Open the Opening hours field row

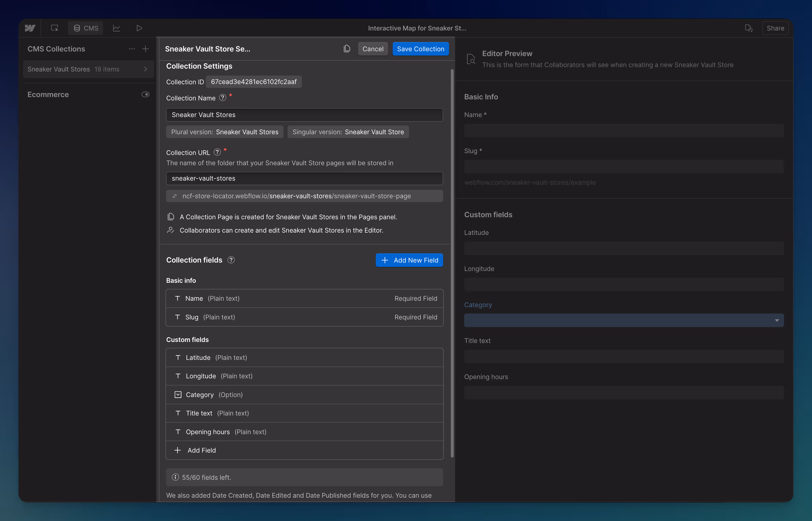[x=304, y=432]
